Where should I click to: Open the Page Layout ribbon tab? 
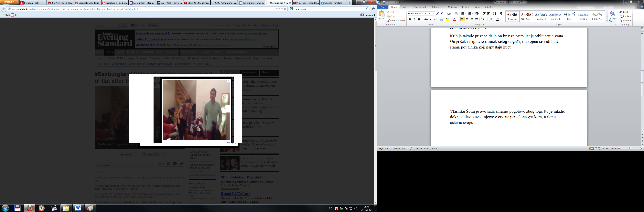coord(420,7)
